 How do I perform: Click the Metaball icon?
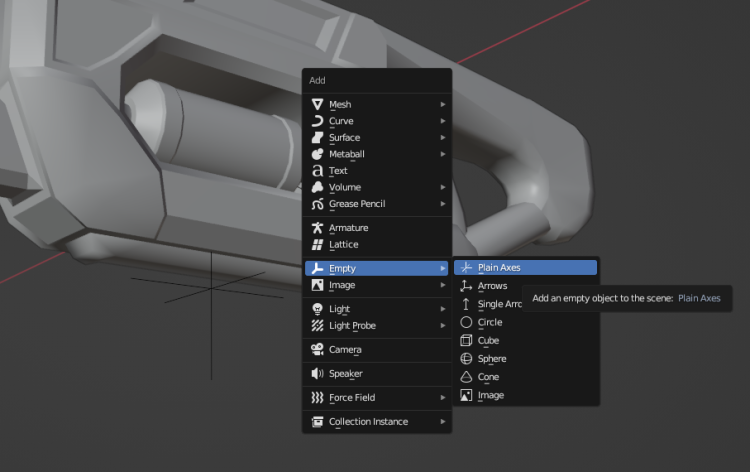click(x=317, y=154)
